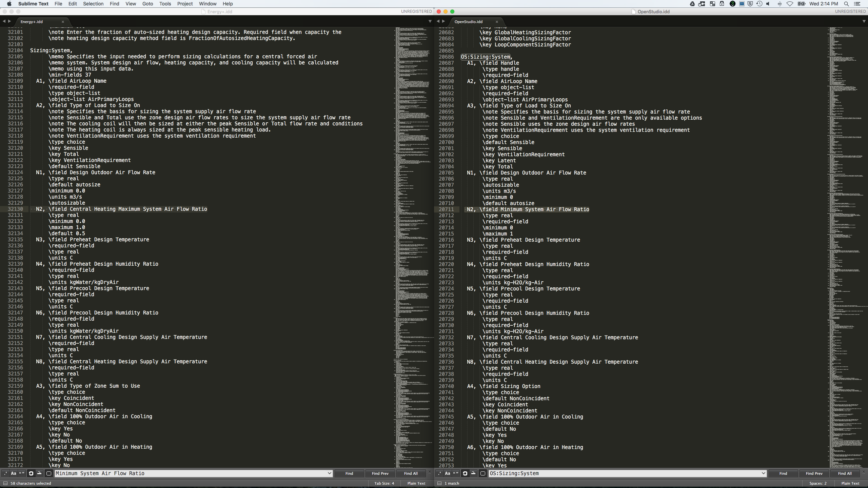The width and height of the screenshot is (868, 488).
Task: Click wrap search icon in Energy+.idd find bar
Action: tap(31, 473)
